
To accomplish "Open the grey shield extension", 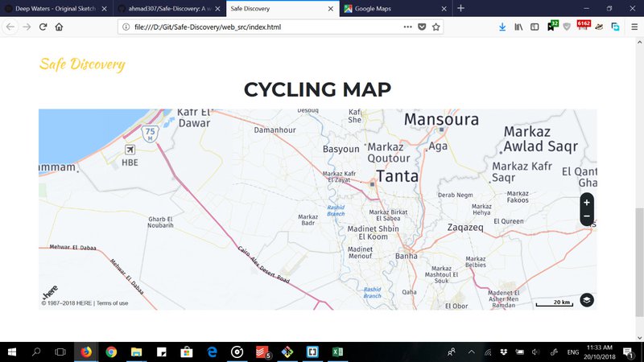I will coord(567,27).
